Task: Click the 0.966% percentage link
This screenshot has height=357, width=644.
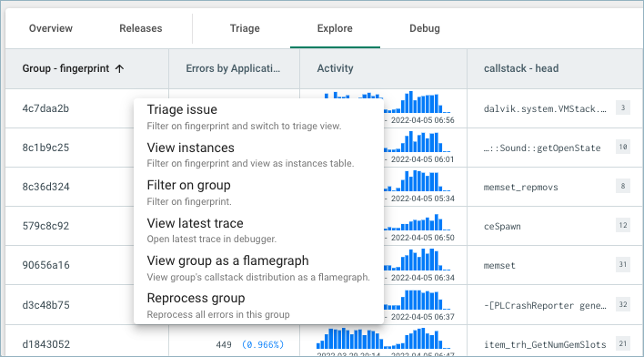Action: [x=263, y=344]
